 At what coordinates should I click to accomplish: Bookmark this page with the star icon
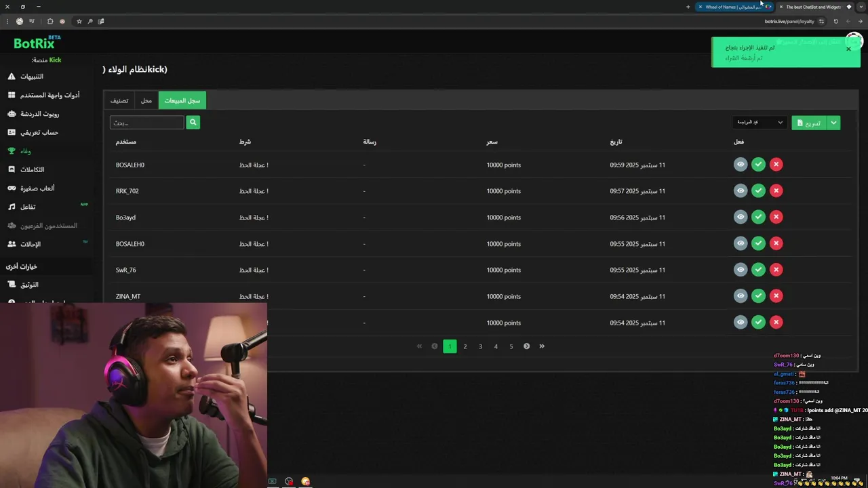79,21
